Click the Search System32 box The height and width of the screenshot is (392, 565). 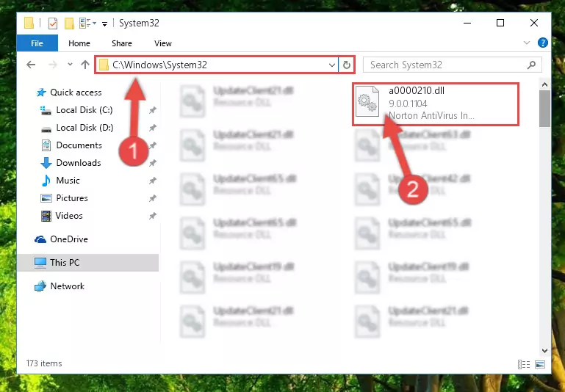pyautogui.click(x=452, y=65)
